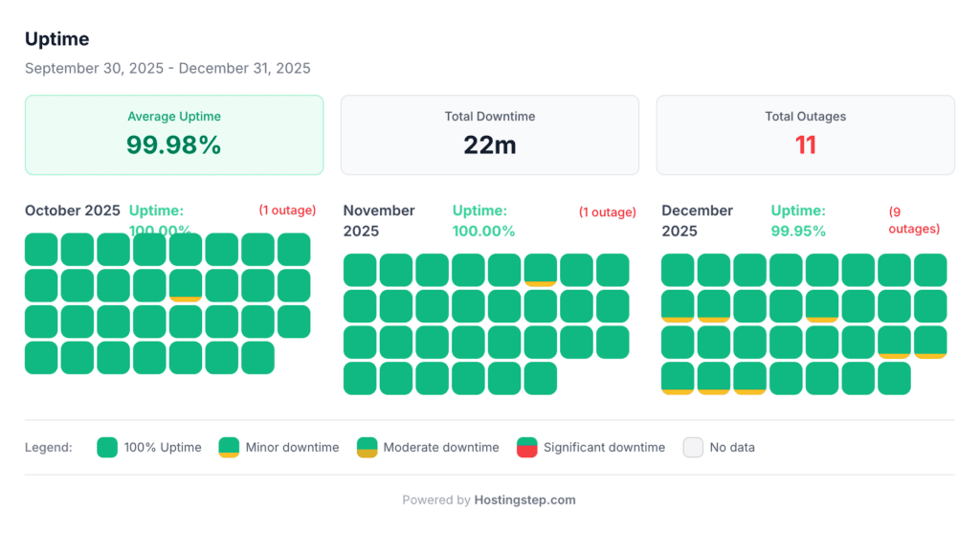Click the red 9 outages label
Viewport: 980px width, 533px height.
913,220
